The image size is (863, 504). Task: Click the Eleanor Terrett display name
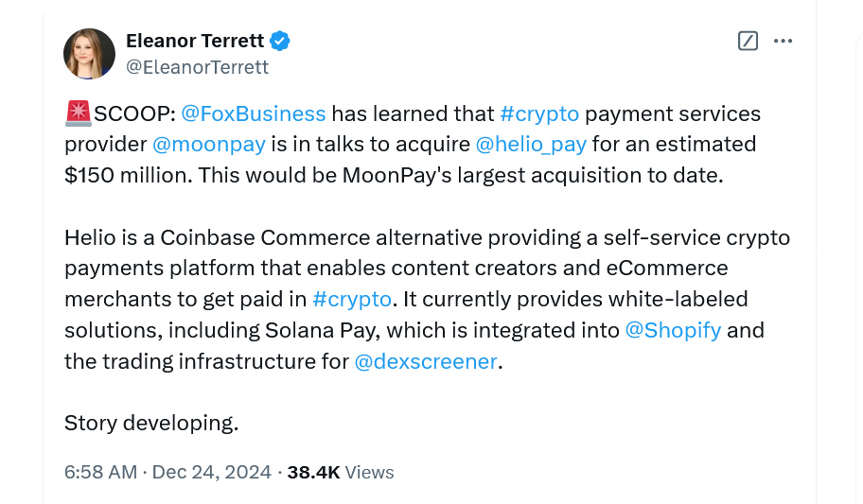(196, 41)
